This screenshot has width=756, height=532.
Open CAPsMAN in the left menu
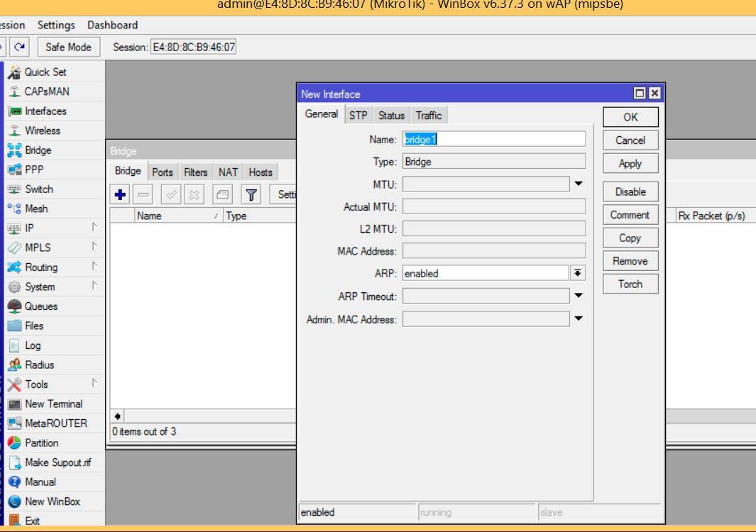click(x=47, y=92)
